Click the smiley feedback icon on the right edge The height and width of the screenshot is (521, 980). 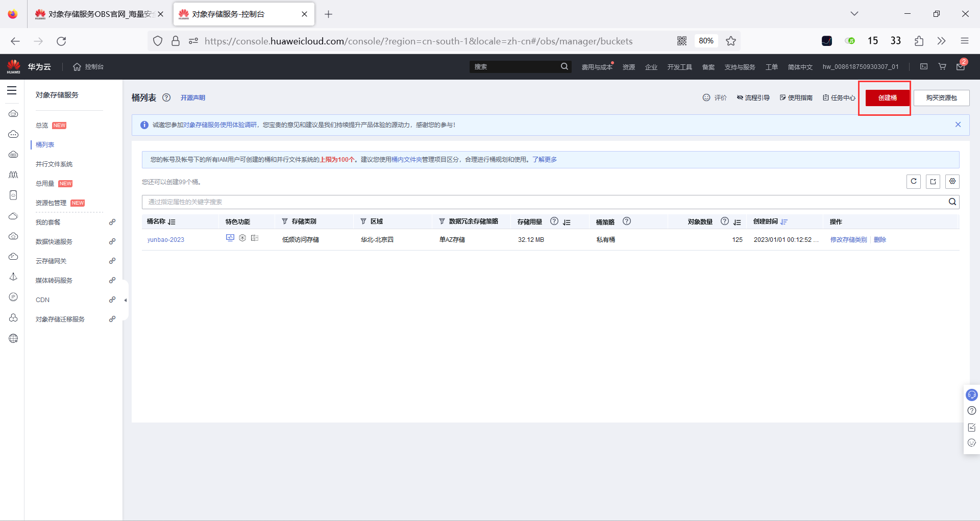972,443
